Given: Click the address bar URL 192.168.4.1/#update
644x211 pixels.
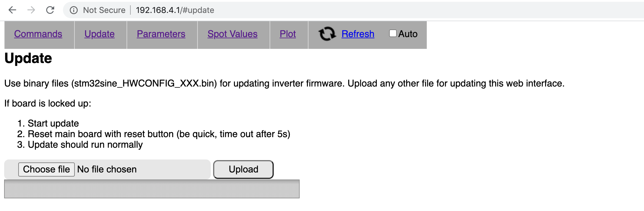Looking at the screenshot, I should tap(175, 10).
